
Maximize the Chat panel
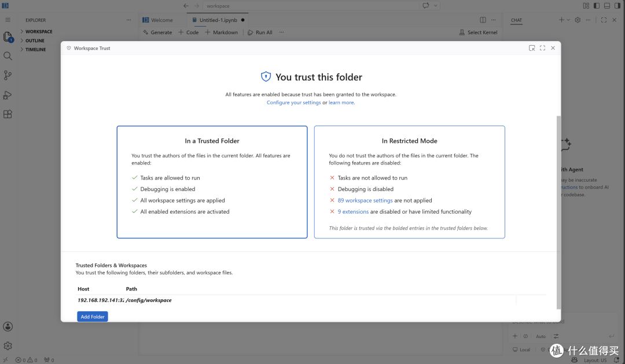(x=604, y=20)
